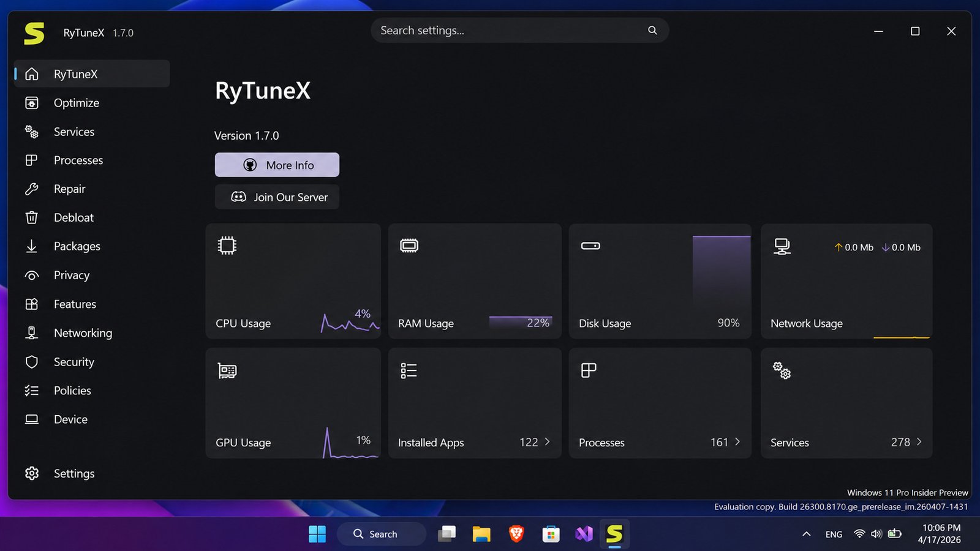This screenshot has width=980, height=551.
Task: Click the ENG language indicator in tray
Action: (x=834, y=534)
